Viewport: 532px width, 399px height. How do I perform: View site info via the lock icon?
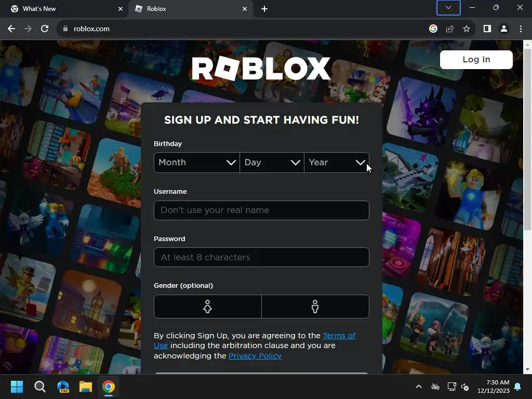click(65, 29)
